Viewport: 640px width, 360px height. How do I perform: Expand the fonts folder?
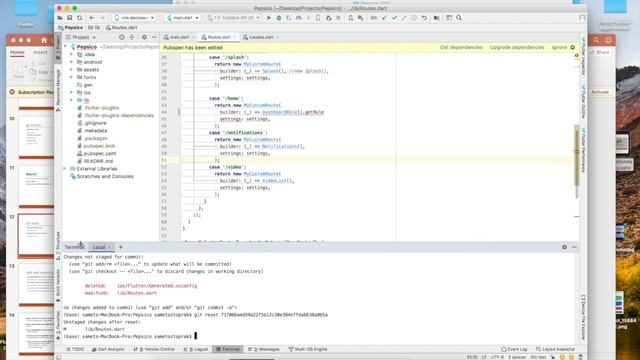click(x=72, y=77)
